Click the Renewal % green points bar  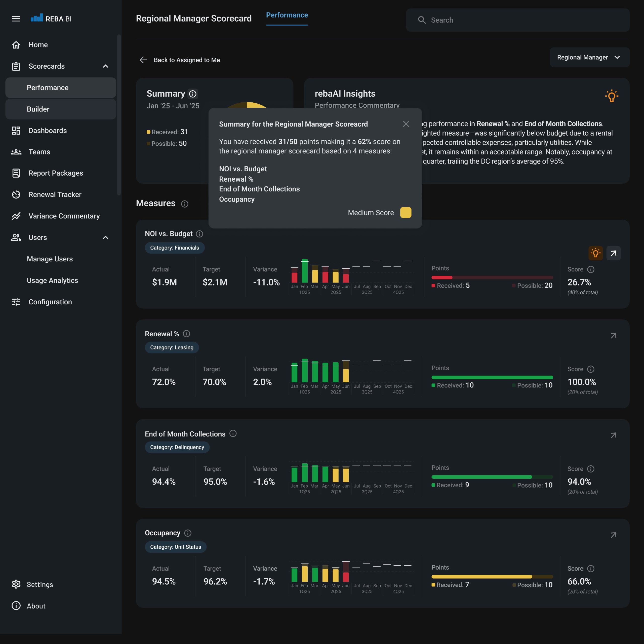pos(492,377)
